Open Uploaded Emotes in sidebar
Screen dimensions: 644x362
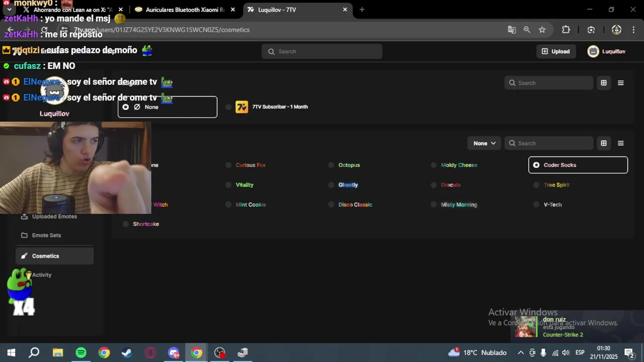54,217
